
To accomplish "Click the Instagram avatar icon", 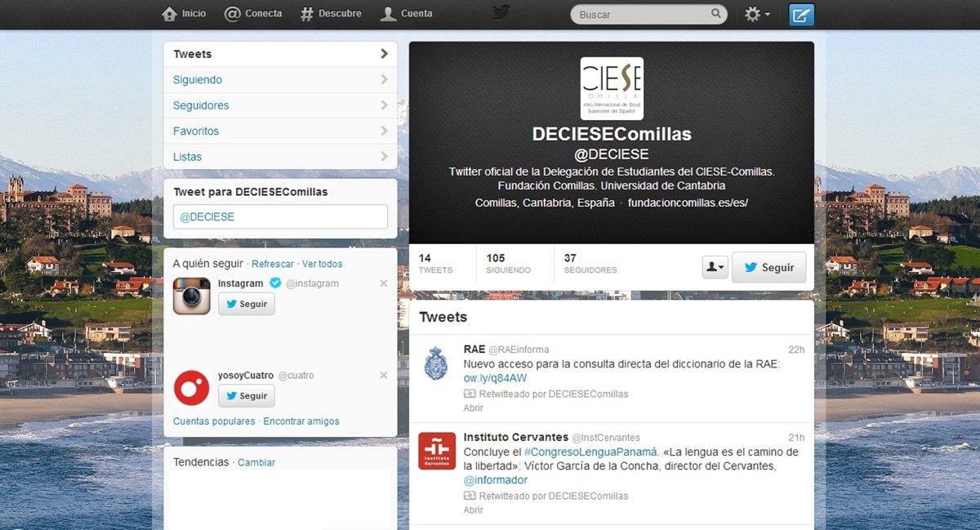I will pos(192,296).
